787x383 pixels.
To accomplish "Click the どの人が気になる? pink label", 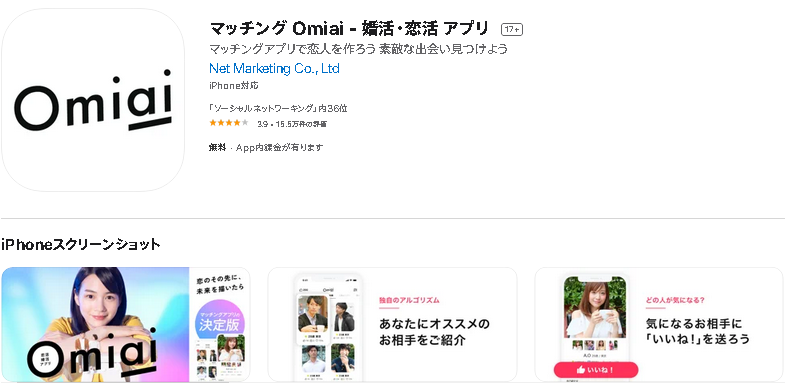I will point(675,300).
